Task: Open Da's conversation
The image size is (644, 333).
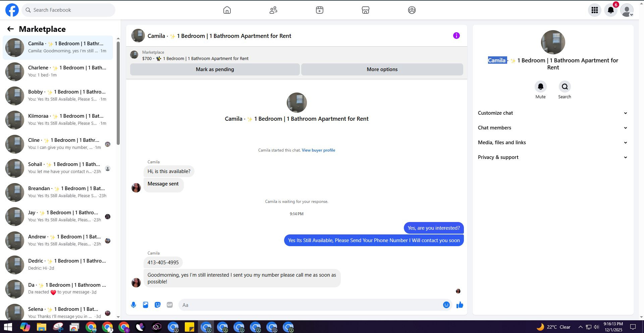Action: coord(58,289)
